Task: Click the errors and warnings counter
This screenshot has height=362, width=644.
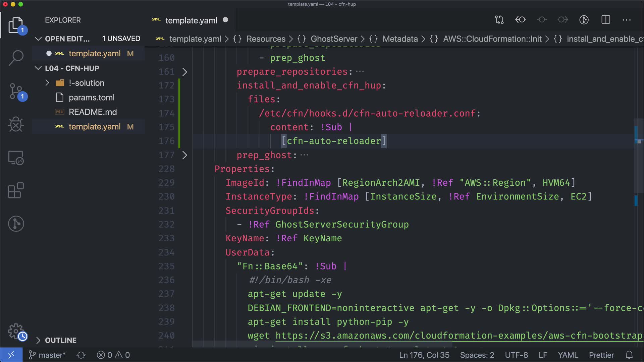Action: [x=113, y=355]
